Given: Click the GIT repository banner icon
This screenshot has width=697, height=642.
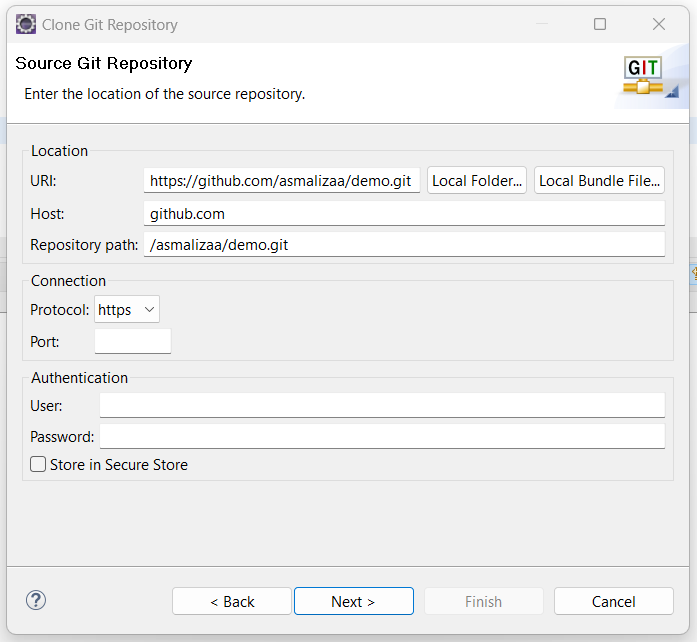Looking at the screenshot, I should point(647,78).
